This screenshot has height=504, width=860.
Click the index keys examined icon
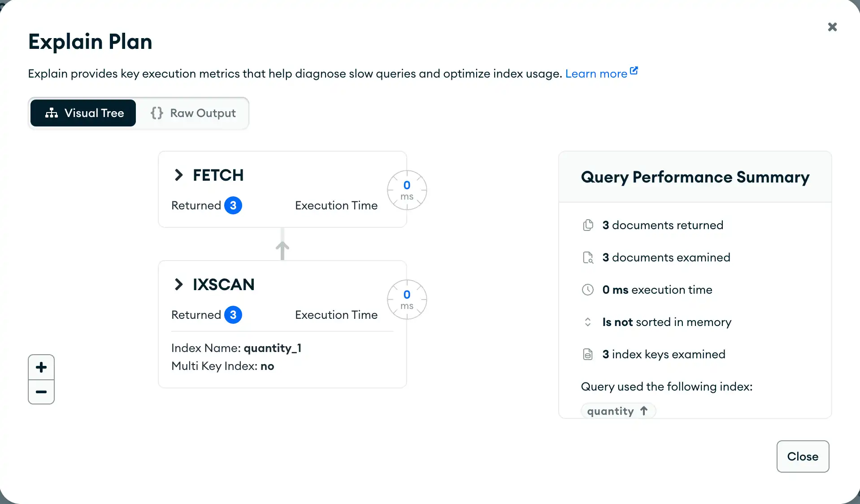tap(588, 354)
